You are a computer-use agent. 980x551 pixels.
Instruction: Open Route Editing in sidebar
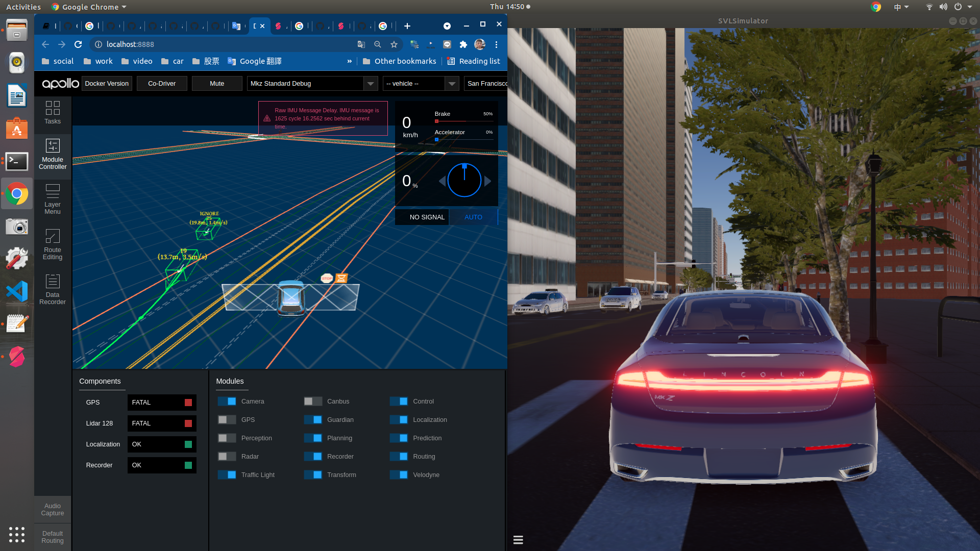click(53, 244)
